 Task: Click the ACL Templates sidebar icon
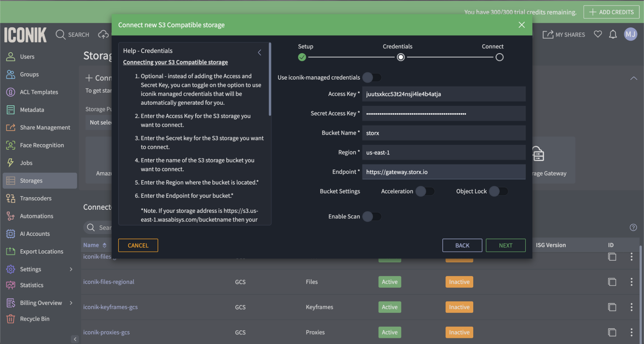click(11, 92)
